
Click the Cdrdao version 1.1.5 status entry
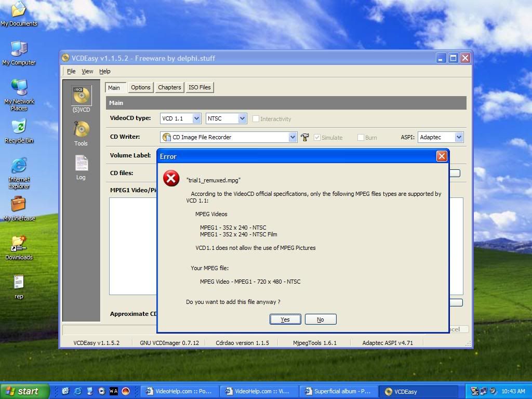click(242, 343)
